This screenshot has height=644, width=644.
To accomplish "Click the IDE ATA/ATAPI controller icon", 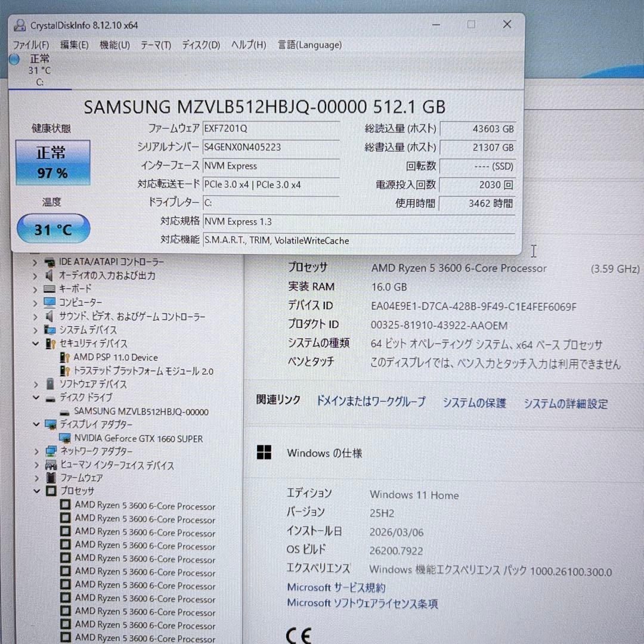I will (x=49, y=262).
